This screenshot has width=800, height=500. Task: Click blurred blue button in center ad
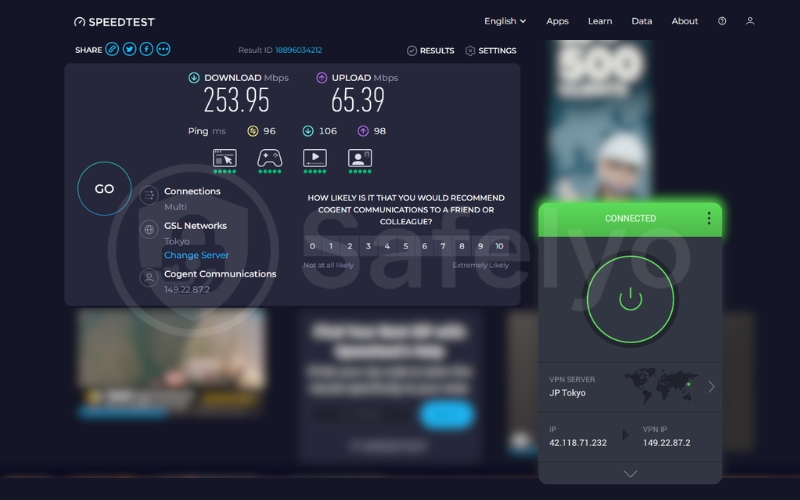447,415
